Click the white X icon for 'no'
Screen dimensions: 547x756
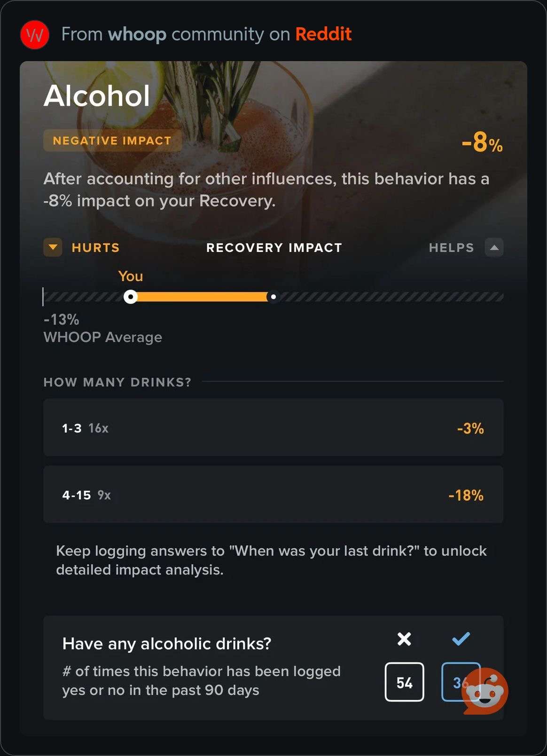coord(404,639)
